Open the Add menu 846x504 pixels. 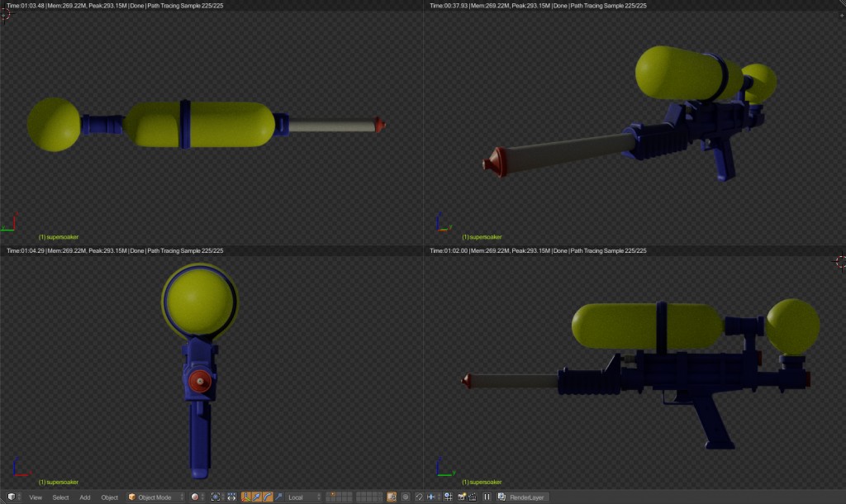(83, 497)
